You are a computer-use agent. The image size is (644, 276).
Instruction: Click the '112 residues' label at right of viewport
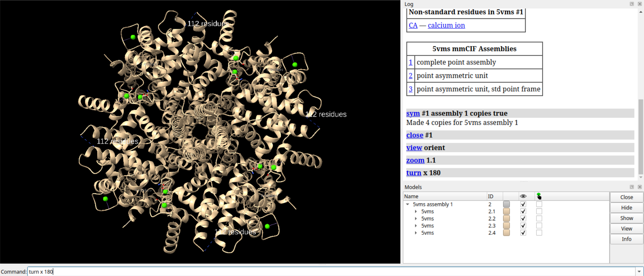(x=326, y=114)
